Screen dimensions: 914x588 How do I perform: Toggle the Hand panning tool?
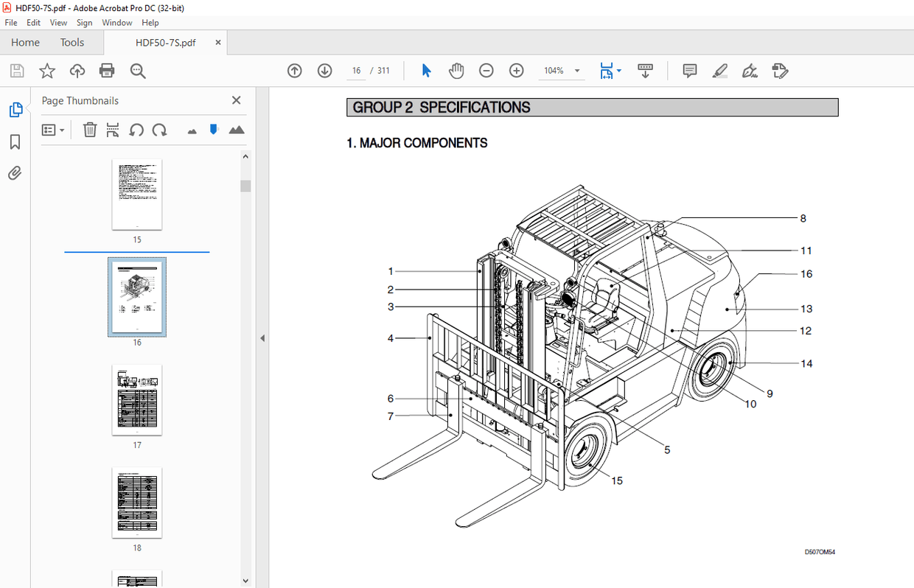click(456, 70)
